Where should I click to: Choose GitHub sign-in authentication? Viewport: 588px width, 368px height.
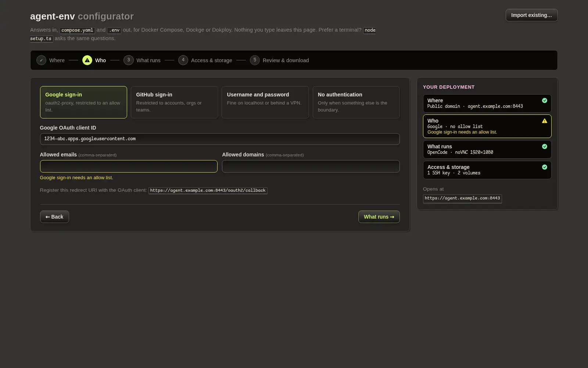(174, 102)
